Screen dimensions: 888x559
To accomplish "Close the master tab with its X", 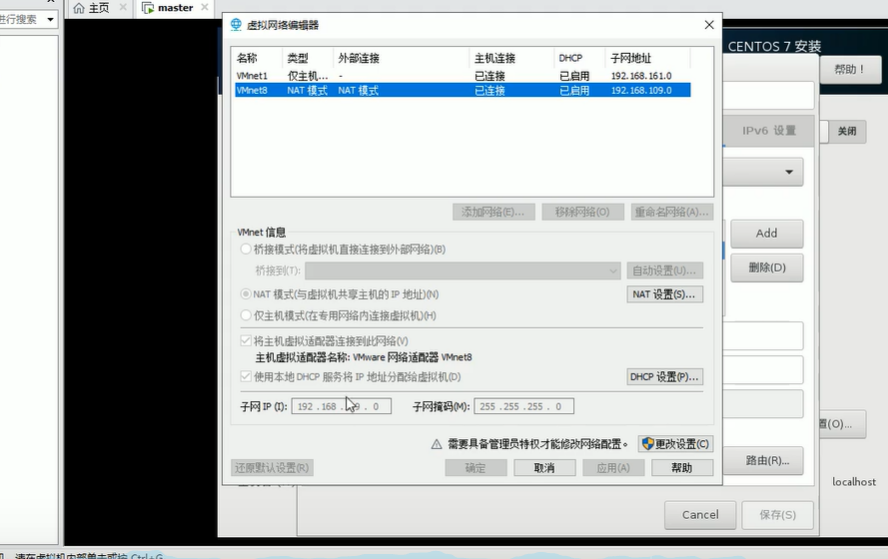I will coord(204,7).
